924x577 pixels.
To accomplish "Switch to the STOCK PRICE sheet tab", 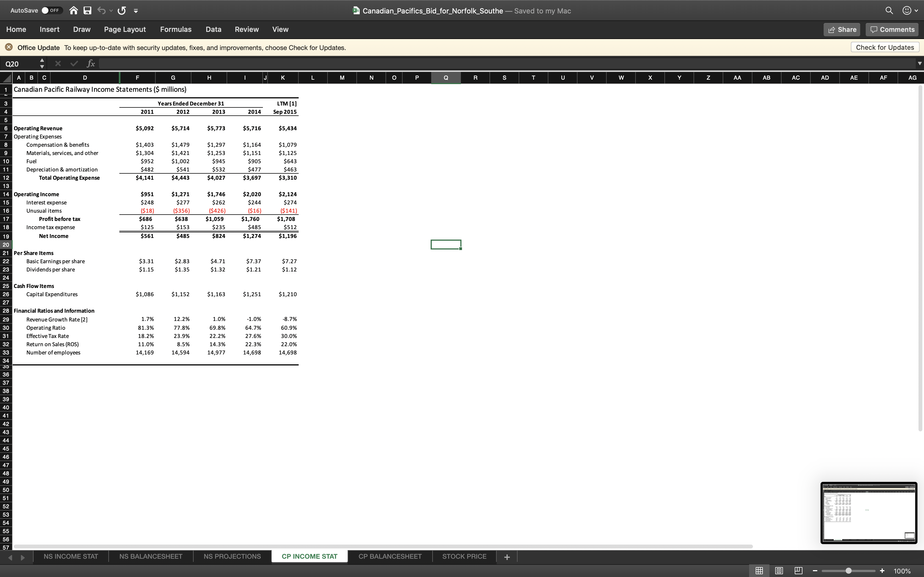I will click(x=464, y=556).
